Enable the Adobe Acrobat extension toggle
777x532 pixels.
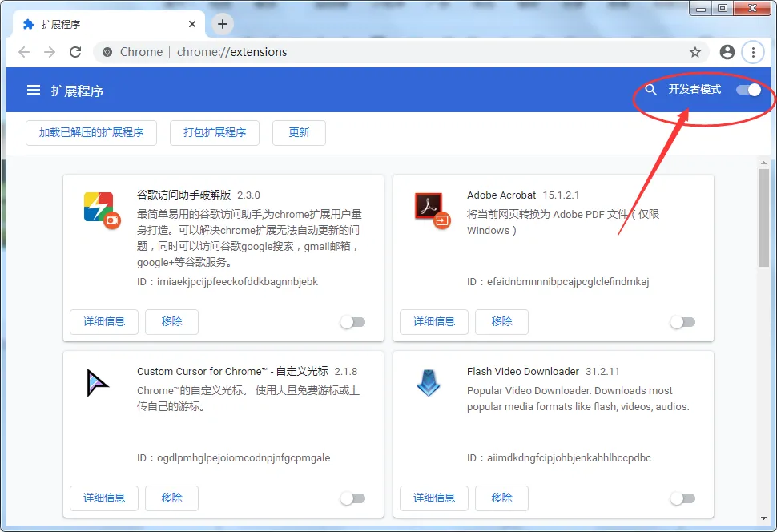pyautogui.click(x=682, y=322)
